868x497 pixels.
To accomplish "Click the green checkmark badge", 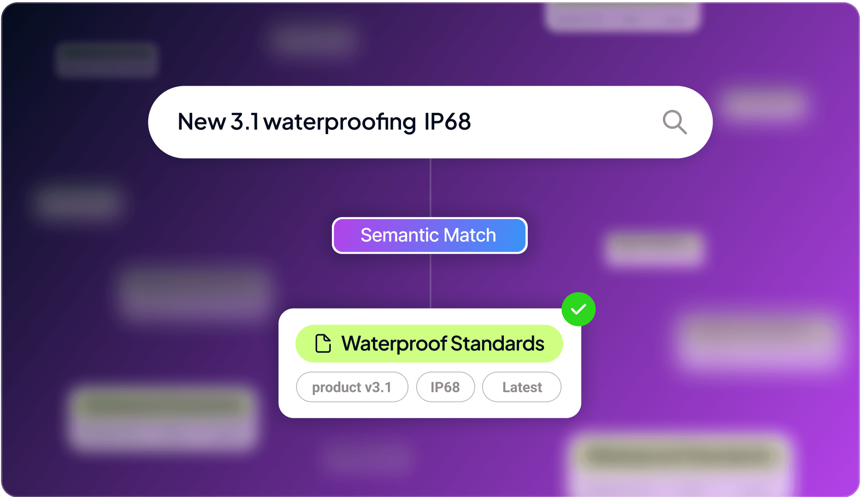I will pos(578,309).
